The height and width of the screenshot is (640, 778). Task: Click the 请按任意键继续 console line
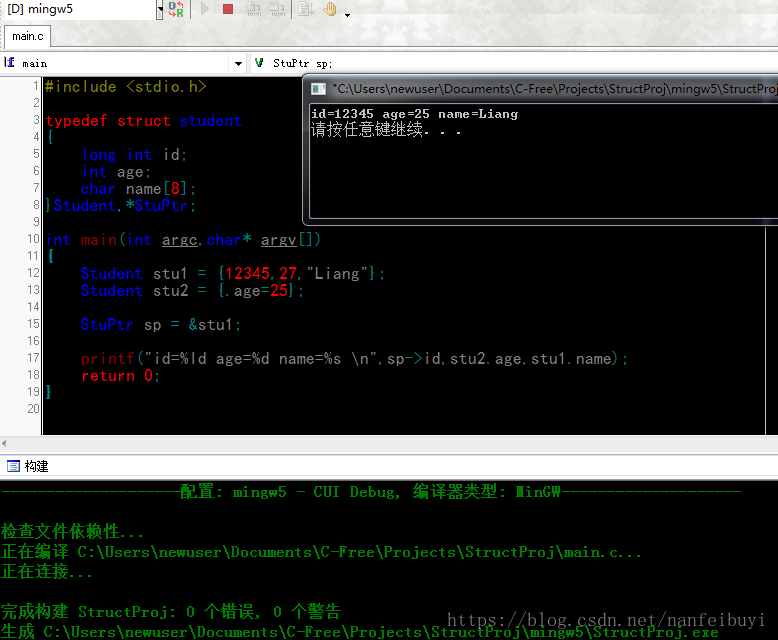386,130
